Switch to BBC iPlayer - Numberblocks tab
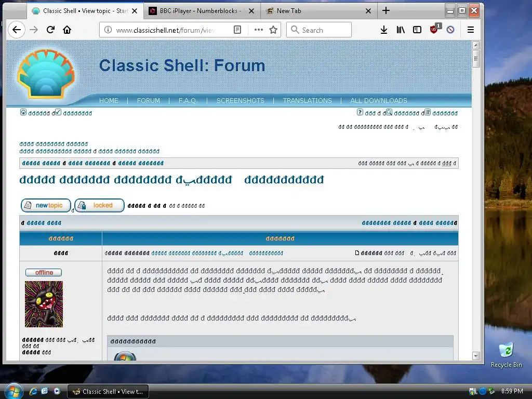The height and width of the screenshot is (399, 532). click(x=198, y=11)
